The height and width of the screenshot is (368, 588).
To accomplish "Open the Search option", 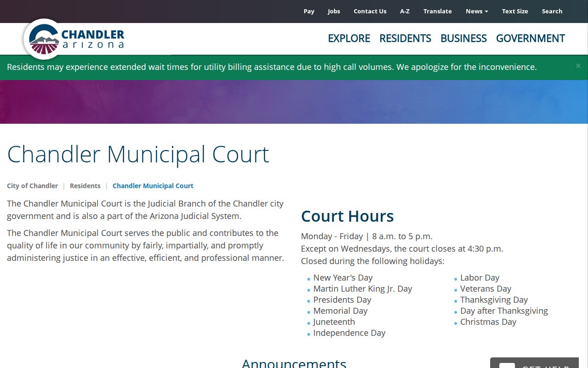I will tap(552, 11).
